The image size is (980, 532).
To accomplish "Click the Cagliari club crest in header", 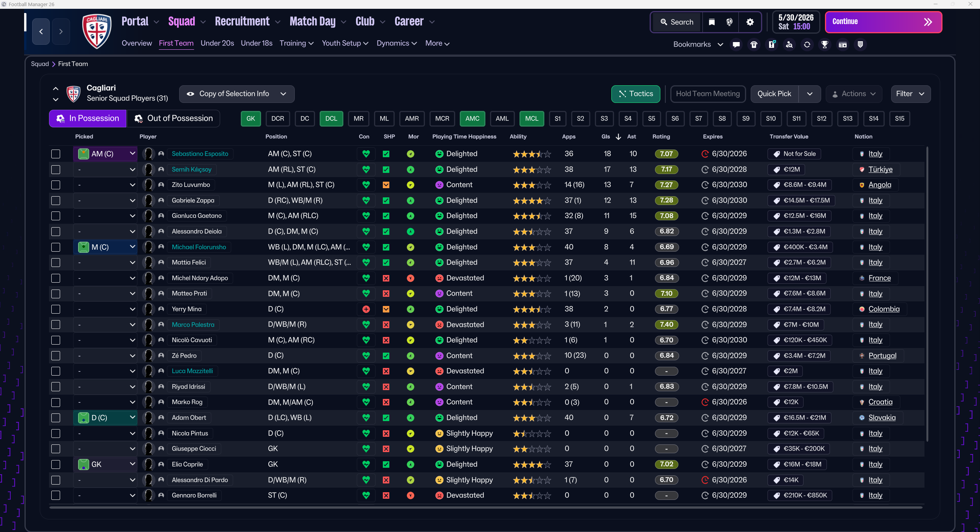I will point(97,31).
